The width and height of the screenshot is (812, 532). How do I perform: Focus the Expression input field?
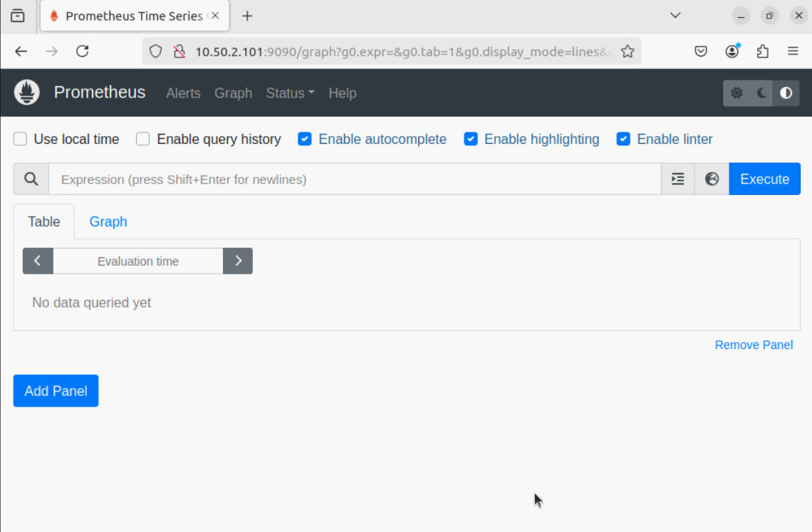355,179
